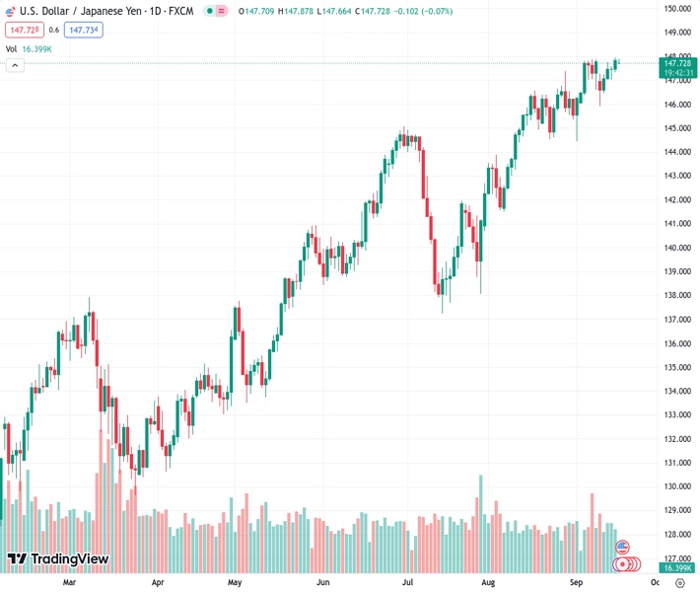Click the Sep label on time axis
The height and width of the screenshot is (592, 700).
[x=577, y=583]
